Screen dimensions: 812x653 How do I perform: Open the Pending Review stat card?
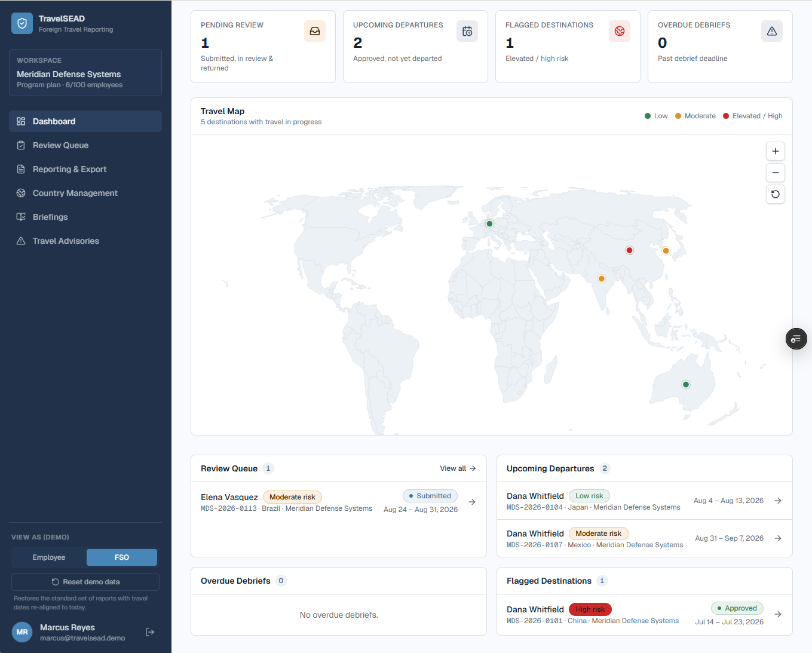point(263,47)
